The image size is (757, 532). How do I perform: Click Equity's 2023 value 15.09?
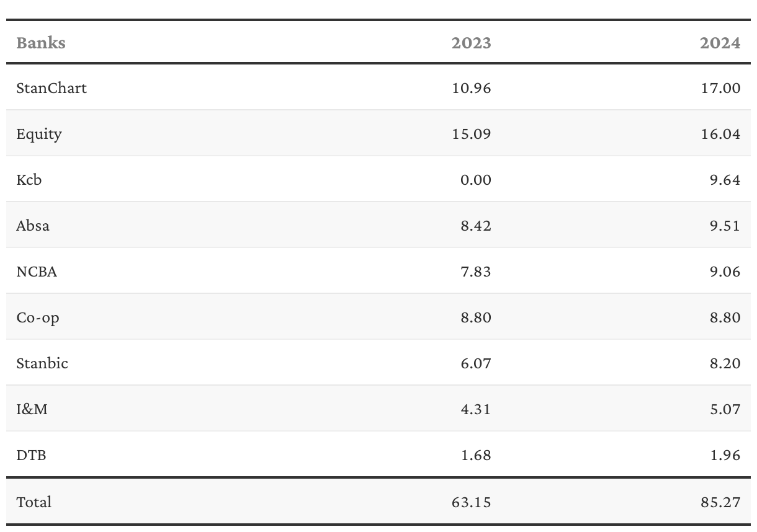472,134
